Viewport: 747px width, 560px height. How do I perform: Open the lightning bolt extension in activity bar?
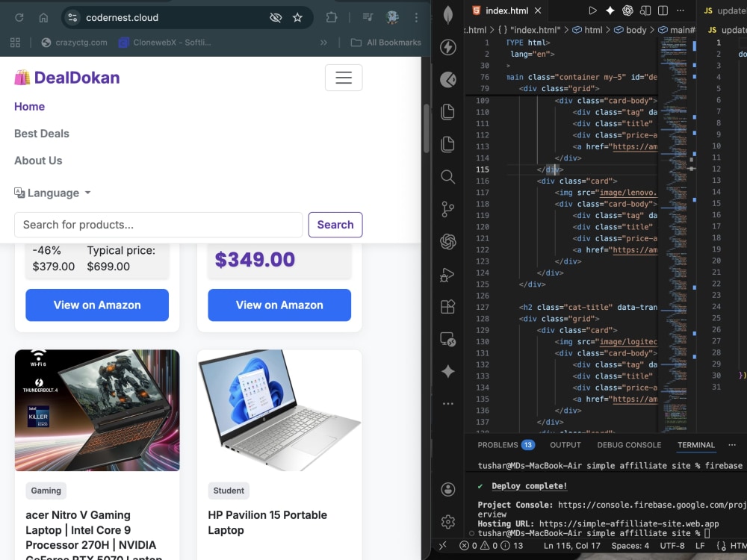tap(447, 47)
